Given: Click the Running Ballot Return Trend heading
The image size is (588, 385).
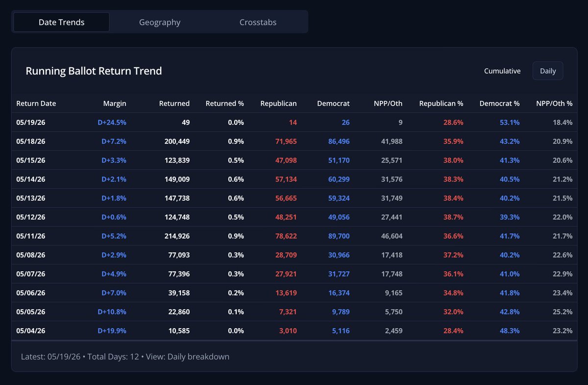Looking at the screenshot, I should [94, 71].
